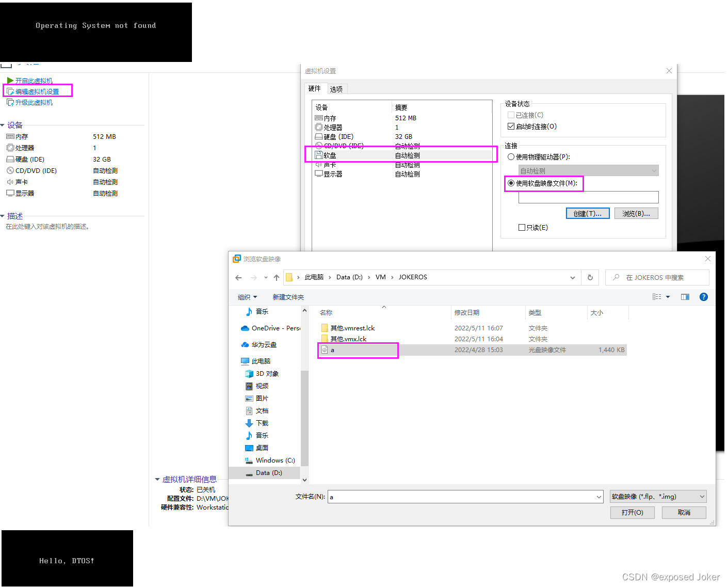Click the 编辑虚拟机设置 link
The height and width of the screenshot is (587, 728).
37,92
